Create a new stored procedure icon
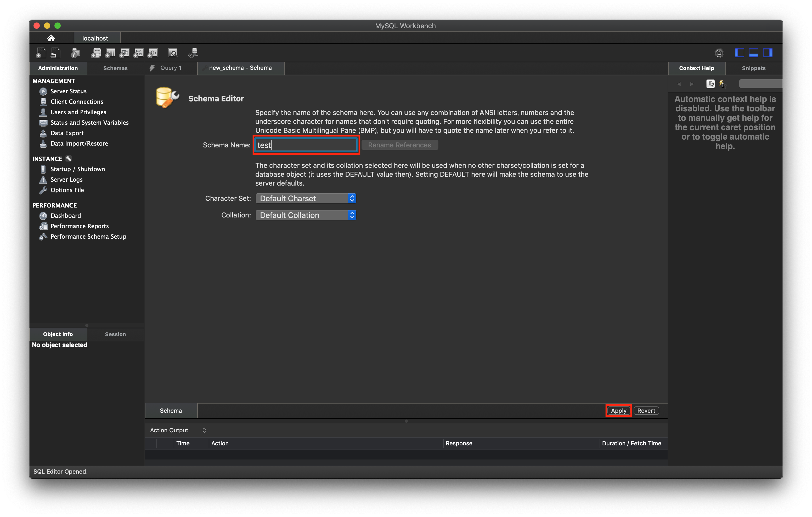Image resolution: width=812 pixels, height=517 pixels. point(139,53)
